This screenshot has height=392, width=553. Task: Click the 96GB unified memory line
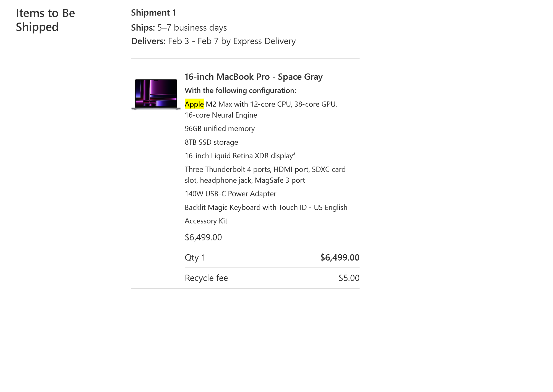220,129
